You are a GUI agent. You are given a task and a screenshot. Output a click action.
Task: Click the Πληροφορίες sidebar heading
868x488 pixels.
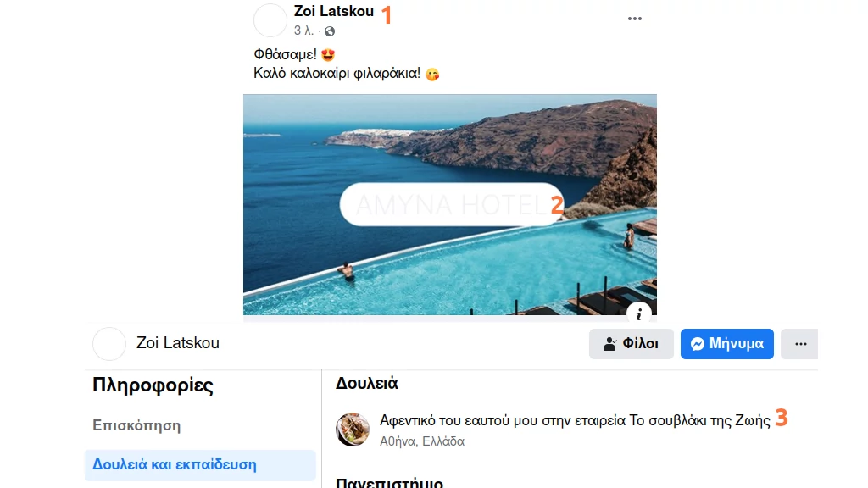153,386
